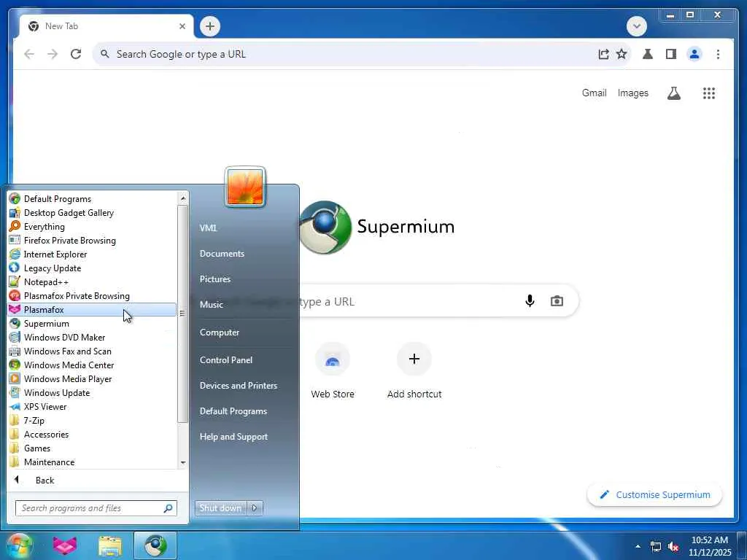
Task: Open the browser profile menu
Action: click(x=694, y=54)
